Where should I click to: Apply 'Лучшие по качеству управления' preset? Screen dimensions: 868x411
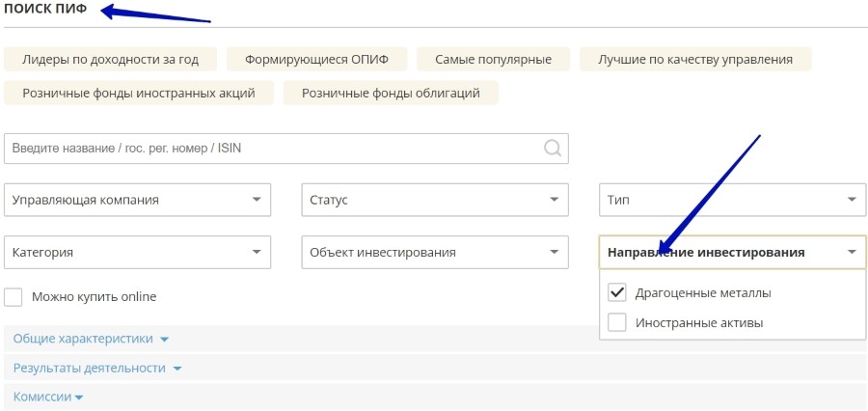coord(694,59)
